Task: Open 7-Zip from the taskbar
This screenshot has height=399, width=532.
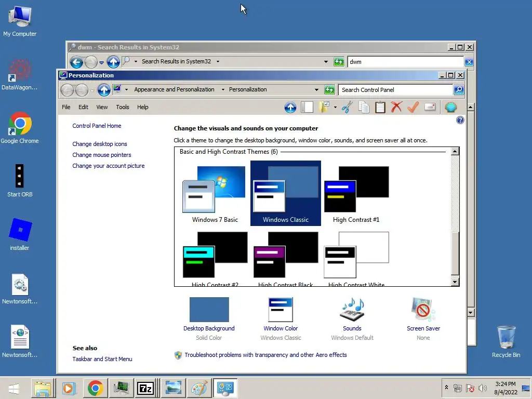Action: (145, 388)
